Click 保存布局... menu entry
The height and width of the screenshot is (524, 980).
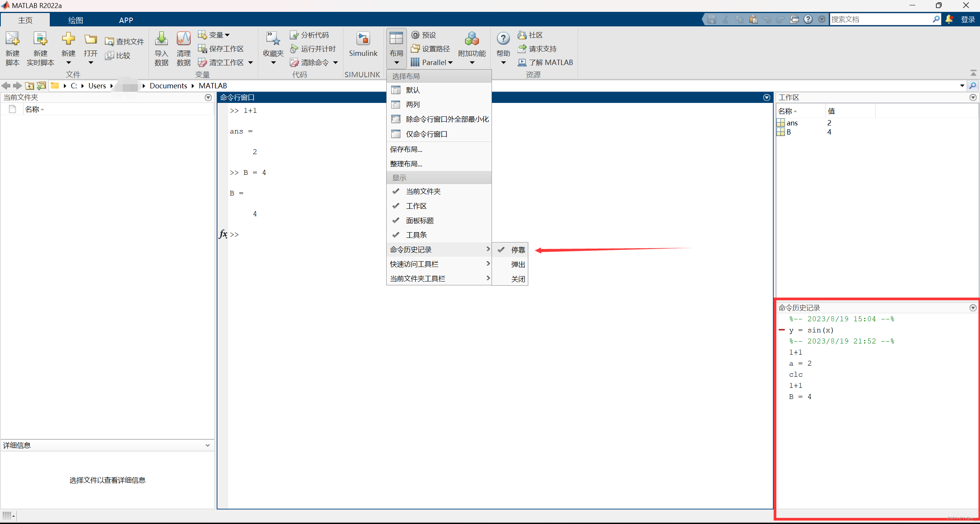coord(439,149)
